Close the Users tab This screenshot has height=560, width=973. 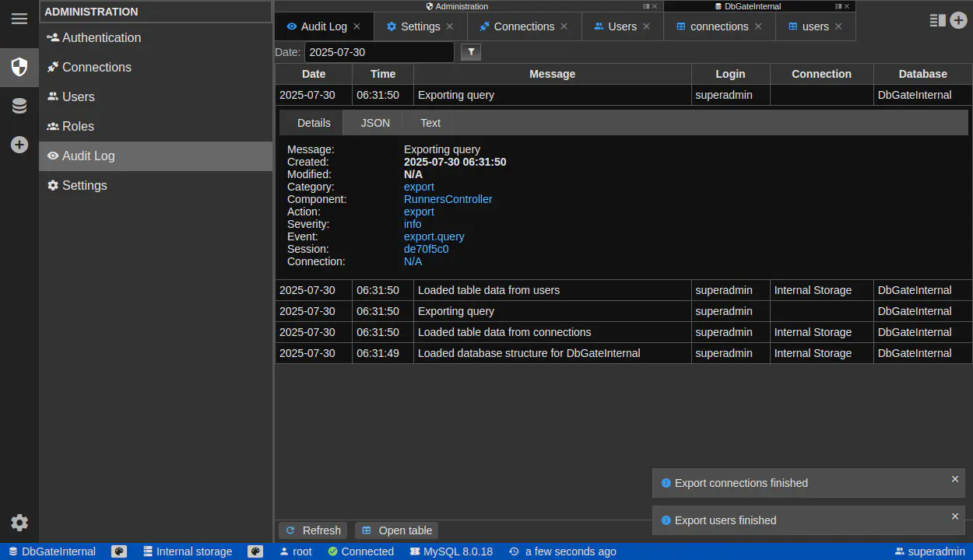tap(646, 26)
